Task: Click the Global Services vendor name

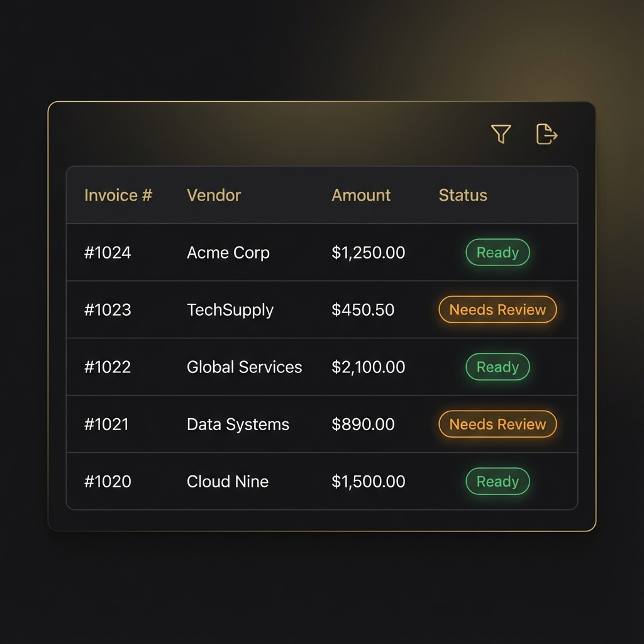Action: coord(244,367)
